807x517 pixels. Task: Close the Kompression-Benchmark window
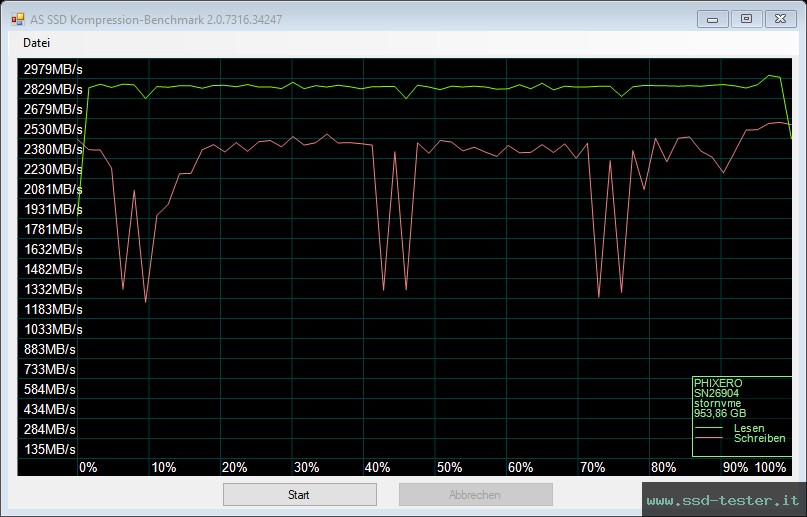(x=780, y=20)
